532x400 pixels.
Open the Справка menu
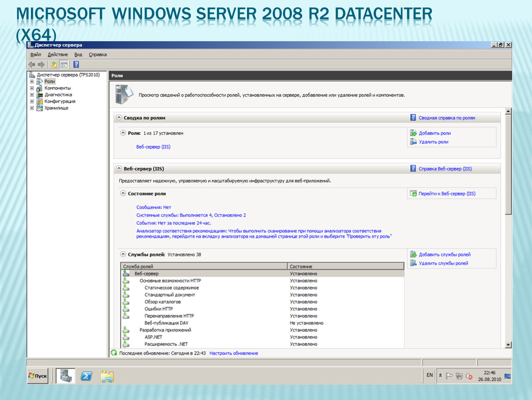(98, 54)
